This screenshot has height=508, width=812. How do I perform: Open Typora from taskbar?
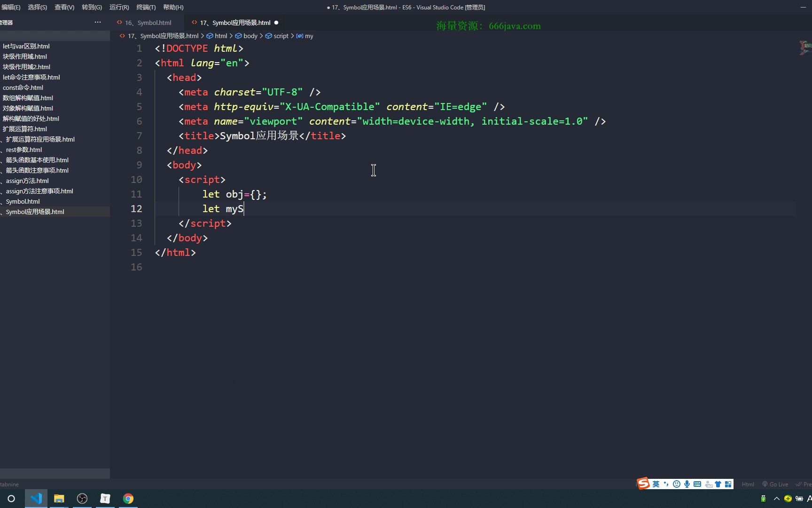pos(105,499)
